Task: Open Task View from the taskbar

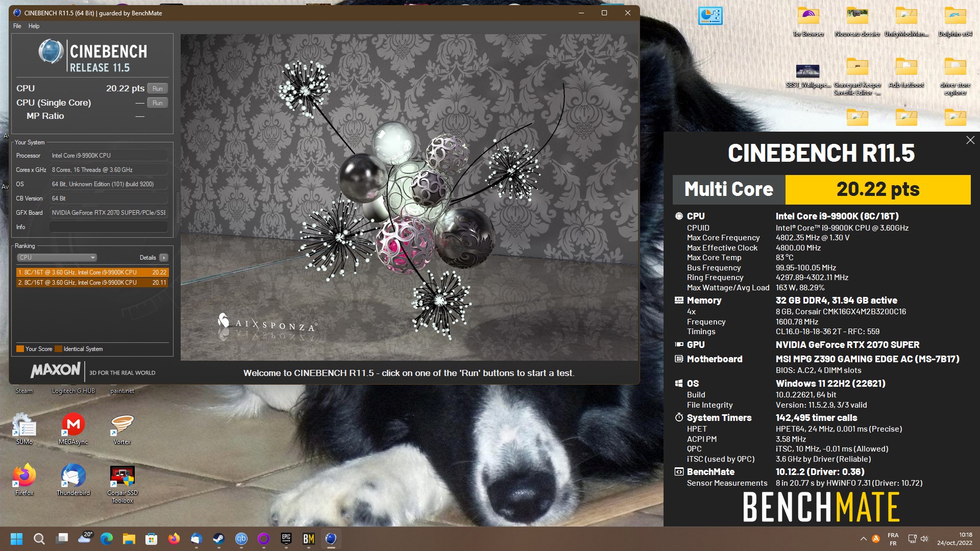Action: click(62, 539)
